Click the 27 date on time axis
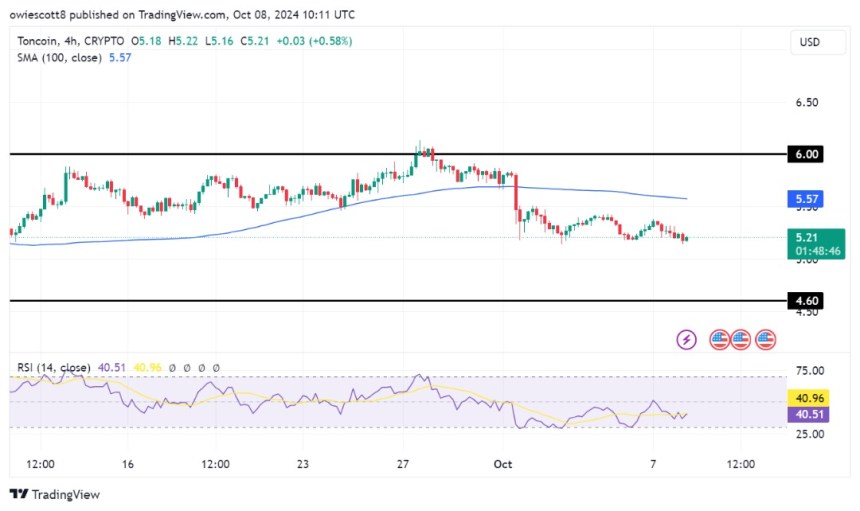The height and width of the screenshot is (511, 860). point(403,464)
